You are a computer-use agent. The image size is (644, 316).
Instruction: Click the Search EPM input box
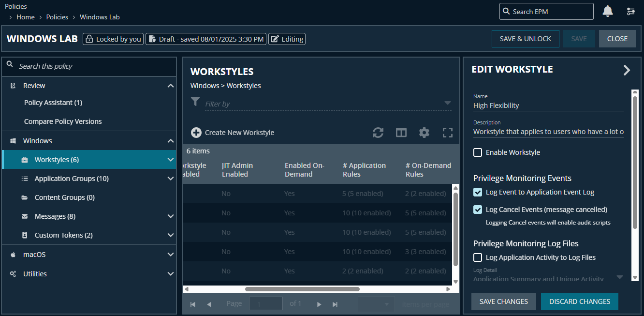(546, 11)
